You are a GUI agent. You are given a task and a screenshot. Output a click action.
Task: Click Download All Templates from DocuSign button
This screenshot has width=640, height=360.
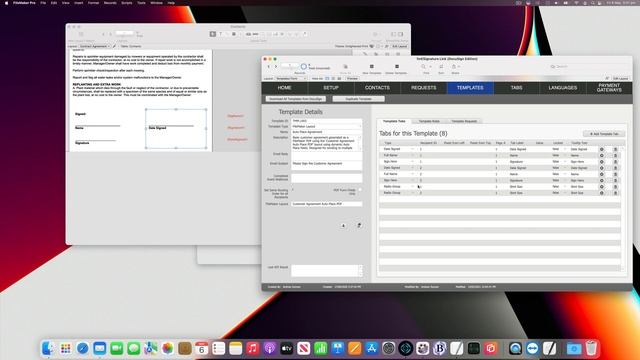(296, 99)
